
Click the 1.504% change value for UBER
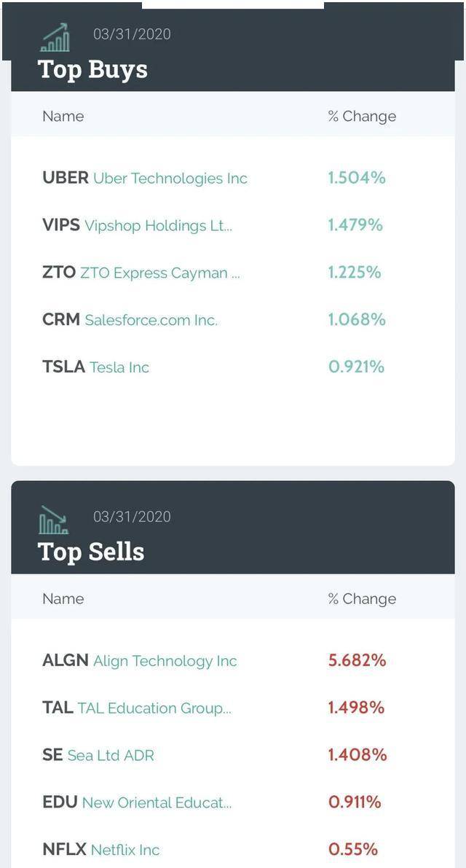357,178
